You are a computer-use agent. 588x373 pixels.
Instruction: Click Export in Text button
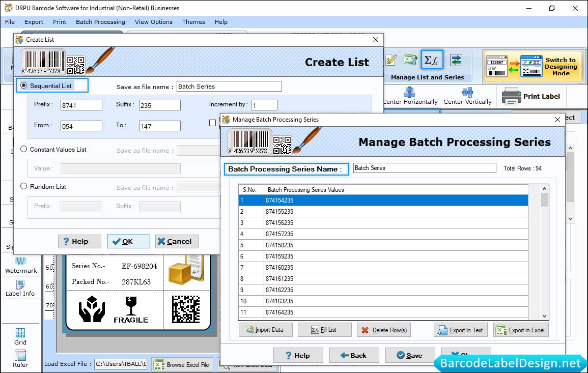pyautogui.click(x=461, y=330)
